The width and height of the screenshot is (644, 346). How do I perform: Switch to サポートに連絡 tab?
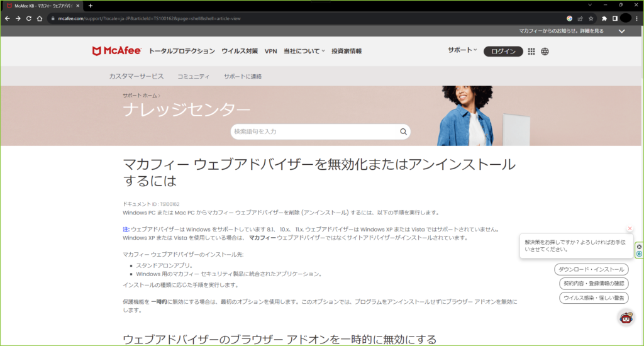coord(242,76)
